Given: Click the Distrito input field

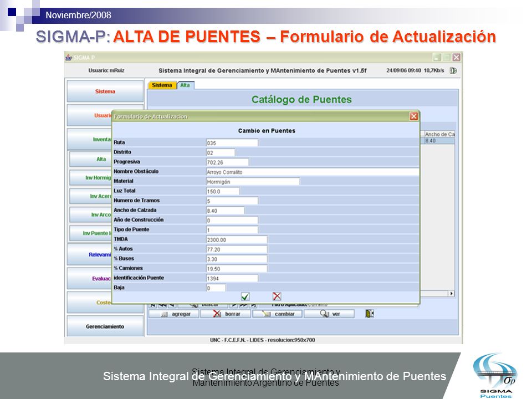Looking at the screenshot, I should 221,153.
